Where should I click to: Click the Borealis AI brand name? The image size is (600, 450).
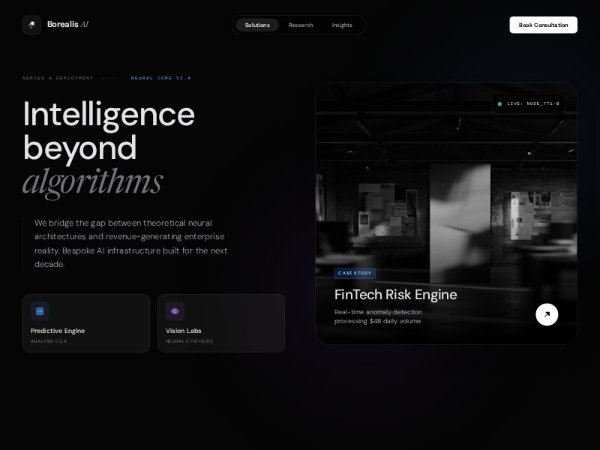click(68, 24)
